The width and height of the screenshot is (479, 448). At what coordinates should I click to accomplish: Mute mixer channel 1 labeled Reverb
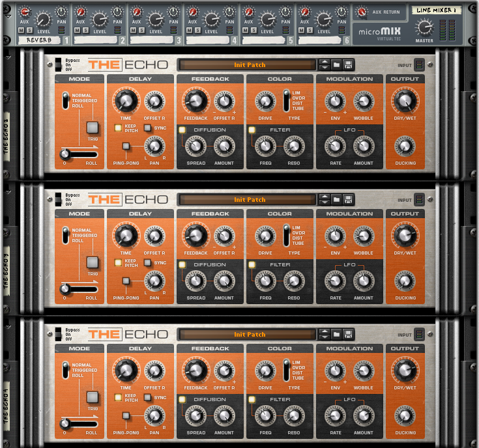21,30
